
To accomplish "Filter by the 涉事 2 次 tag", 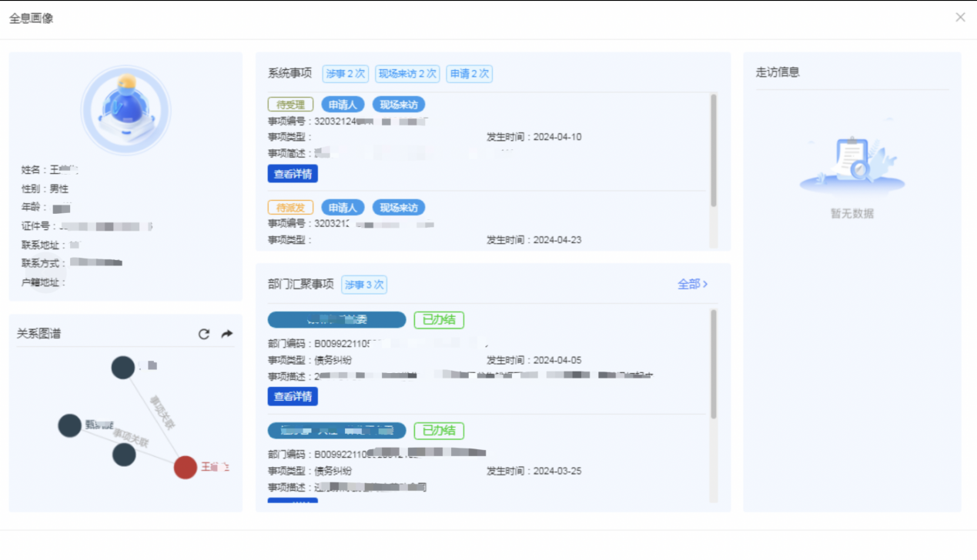I will pyautogui.click(x=346, y=74).
